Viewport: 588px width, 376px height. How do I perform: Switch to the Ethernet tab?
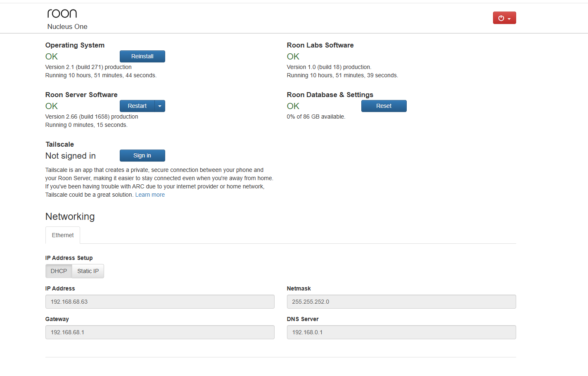coord(63,235)
